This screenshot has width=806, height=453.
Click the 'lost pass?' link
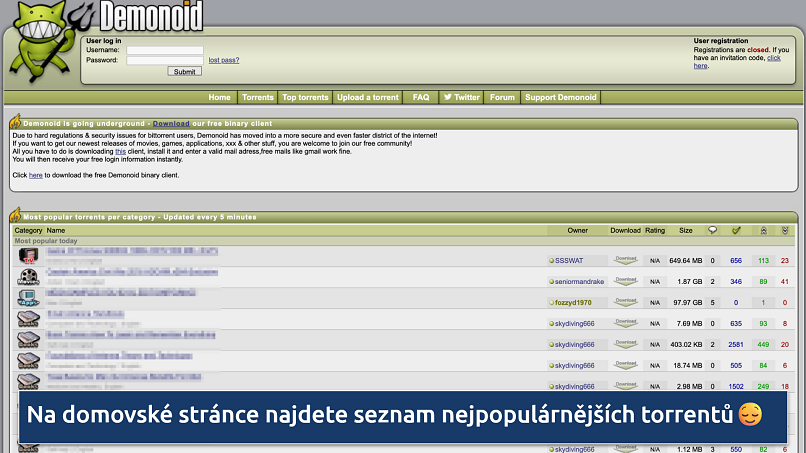coord(223,60)
